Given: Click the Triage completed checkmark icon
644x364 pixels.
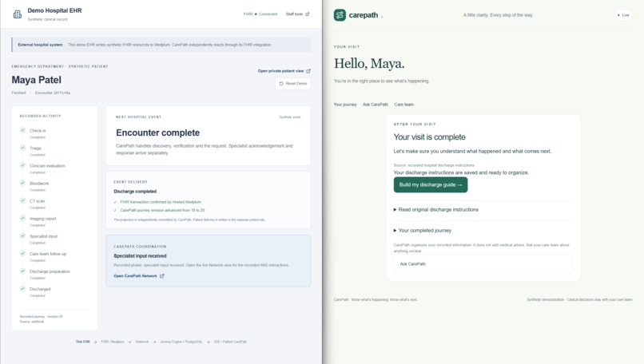Looking at the screenshot, I should [x=22, y=148].
